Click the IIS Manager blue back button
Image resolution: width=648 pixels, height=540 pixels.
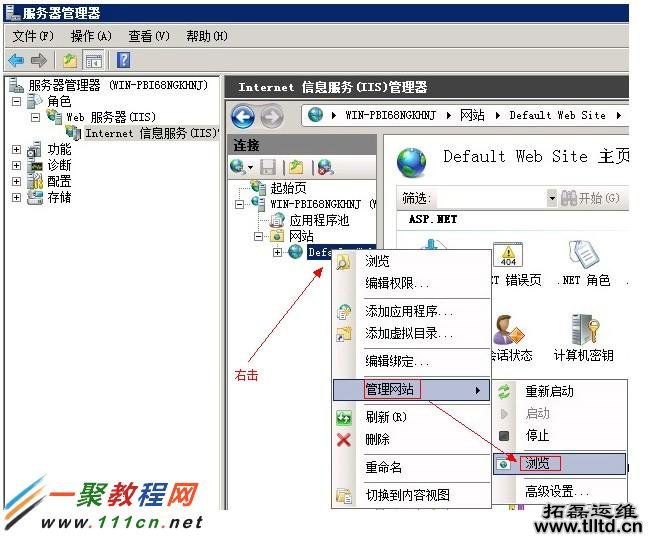243,117
